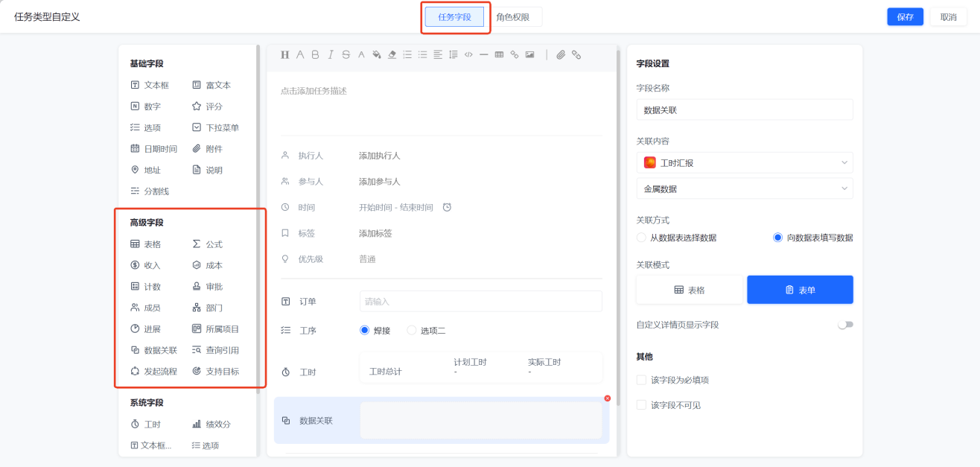Add the 支持目标 goal field
980x467 pixels.
pos(215,372)
